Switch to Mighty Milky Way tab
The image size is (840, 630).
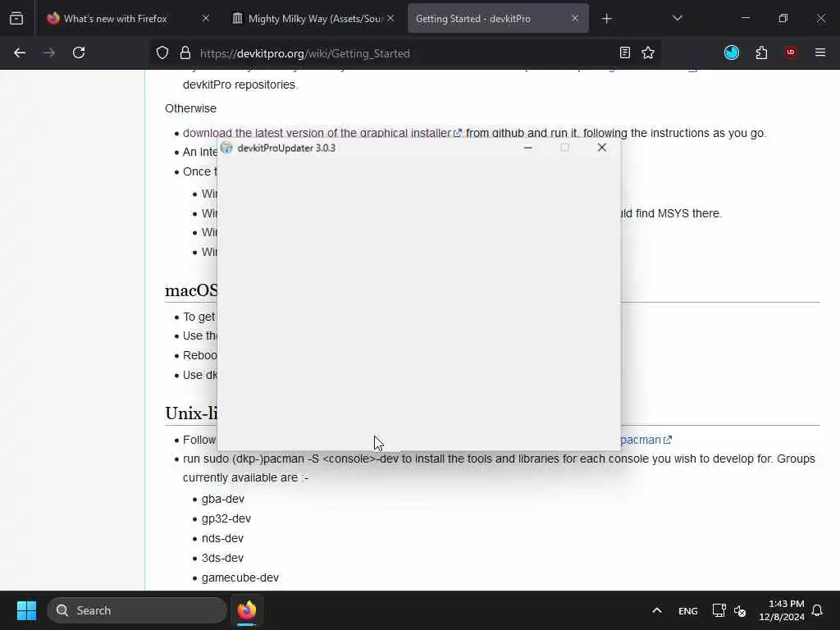[314, 19]
